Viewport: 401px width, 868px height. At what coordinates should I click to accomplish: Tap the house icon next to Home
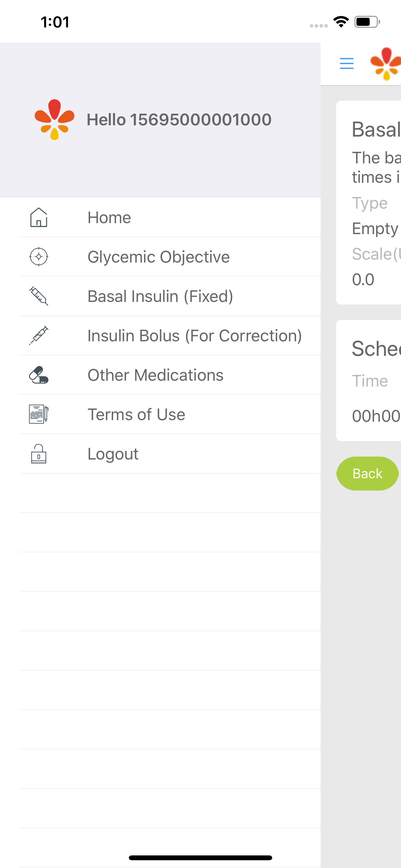[x=39, y=217]
